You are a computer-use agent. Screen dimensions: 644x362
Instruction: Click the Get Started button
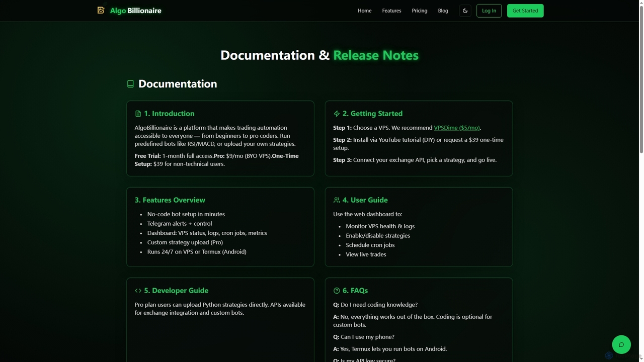[525, 11]
